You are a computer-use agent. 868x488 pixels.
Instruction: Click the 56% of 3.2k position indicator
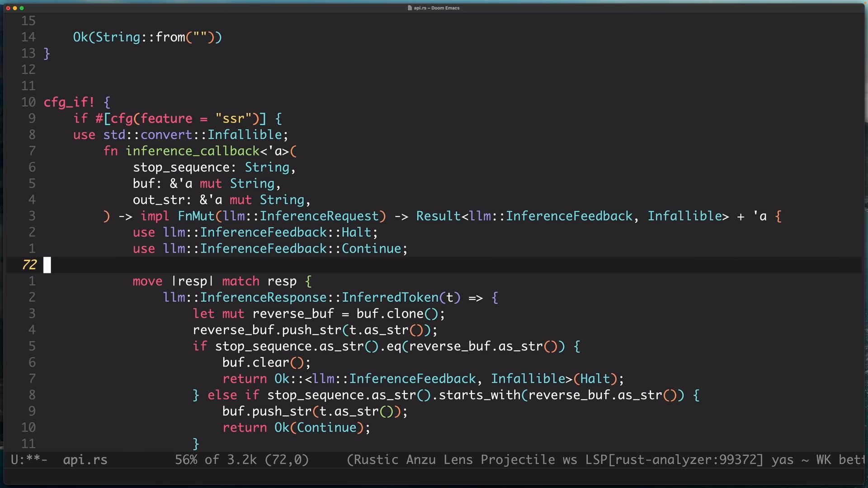click(x=216, y=460)
